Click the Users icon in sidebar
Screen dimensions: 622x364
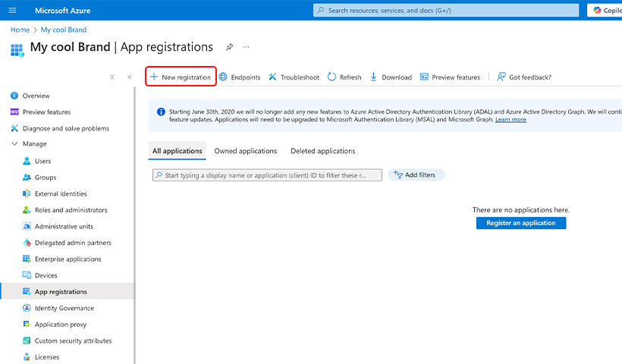tap(27, 161)
